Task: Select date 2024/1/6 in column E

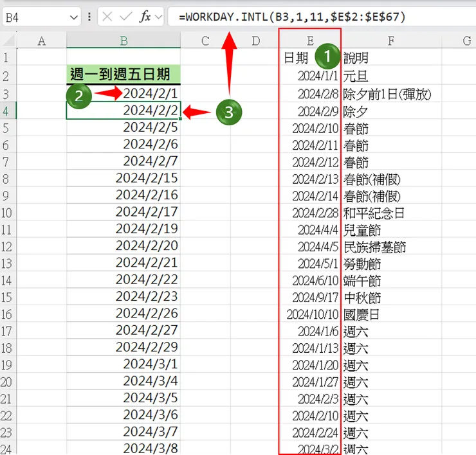Action: (310, 332)
